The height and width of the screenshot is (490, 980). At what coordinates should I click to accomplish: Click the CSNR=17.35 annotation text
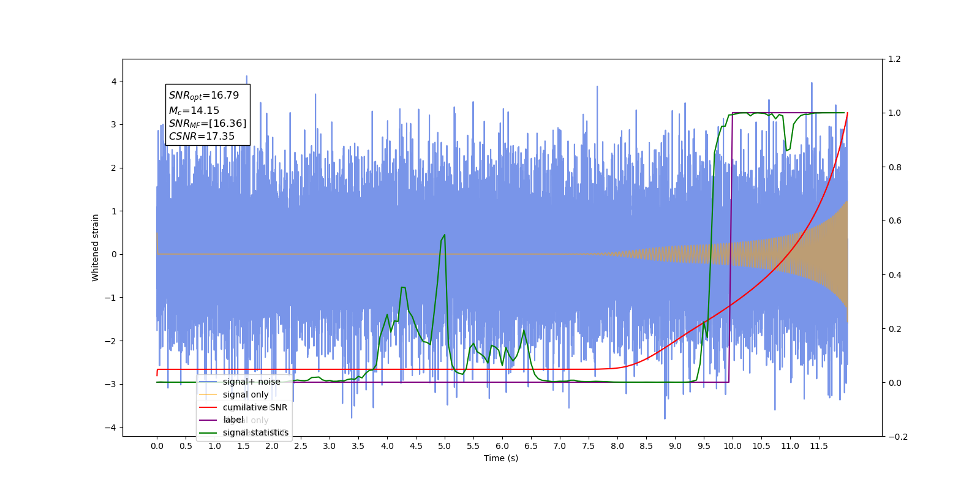[x=202, y=137]
